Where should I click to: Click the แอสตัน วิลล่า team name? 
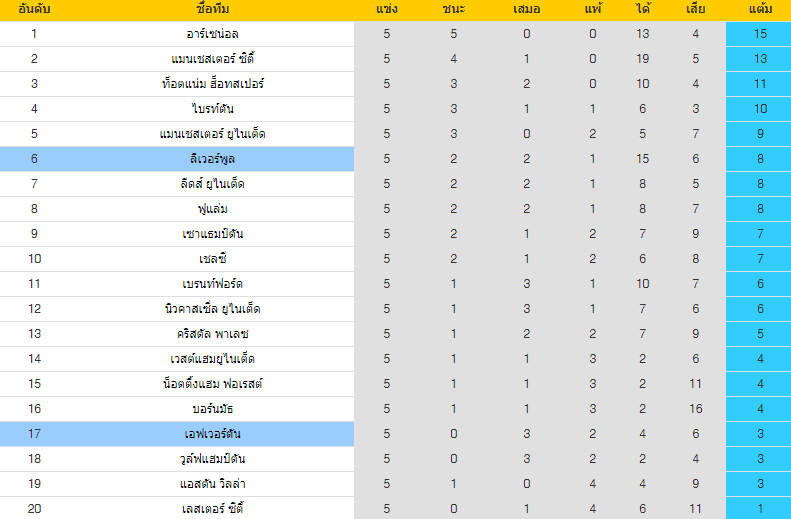coord(212,484)
